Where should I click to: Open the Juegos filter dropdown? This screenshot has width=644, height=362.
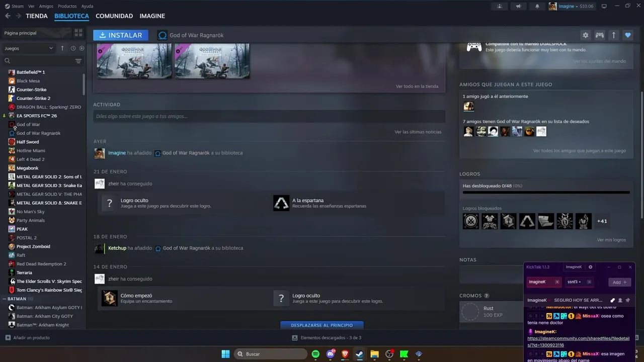tap(29, 48)
